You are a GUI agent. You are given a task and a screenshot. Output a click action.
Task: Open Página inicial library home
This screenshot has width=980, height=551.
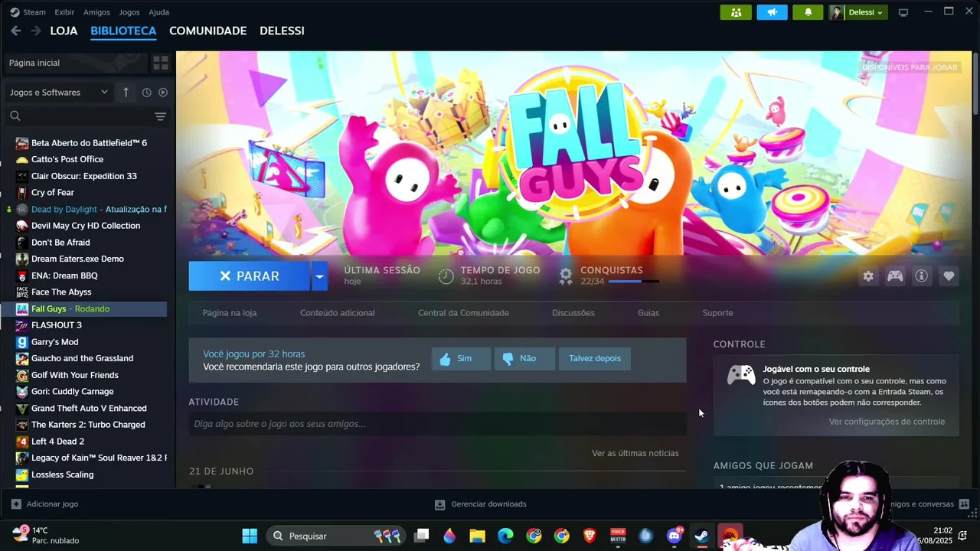click(75, 63)
